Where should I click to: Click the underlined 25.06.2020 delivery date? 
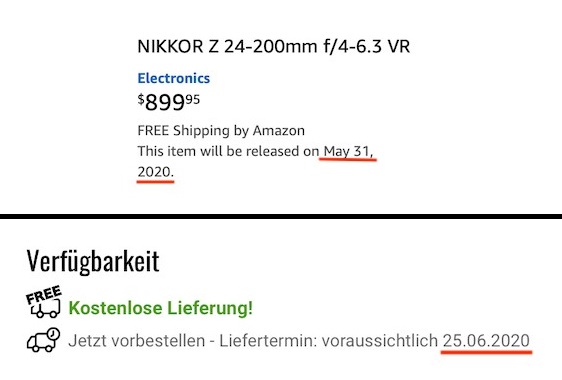point(486,341)
